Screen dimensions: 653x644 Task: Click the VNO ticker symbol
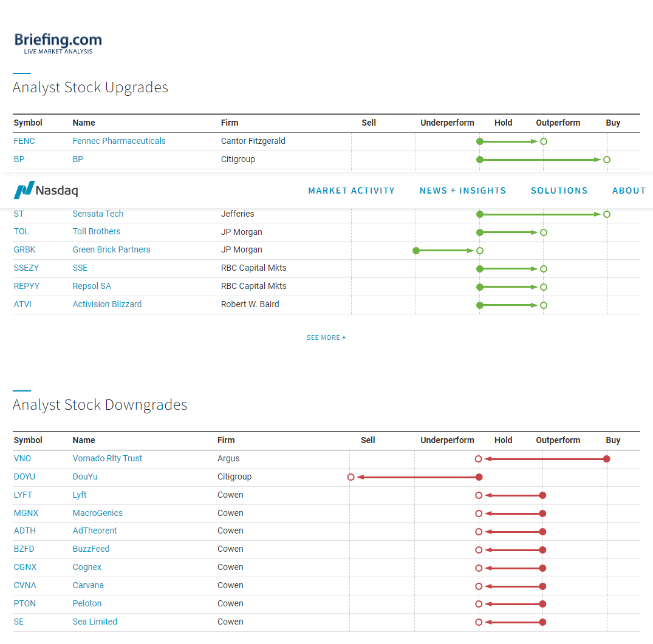22,458
